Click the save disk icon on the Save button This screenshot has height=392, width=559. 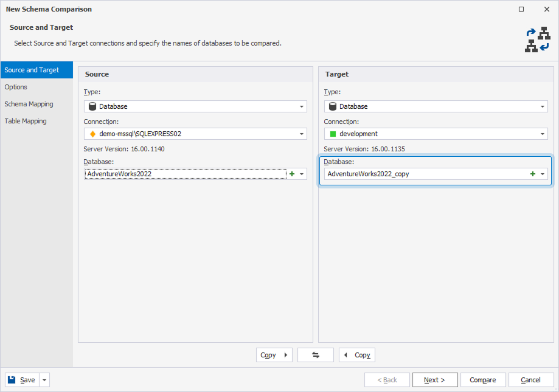(13, 379)
